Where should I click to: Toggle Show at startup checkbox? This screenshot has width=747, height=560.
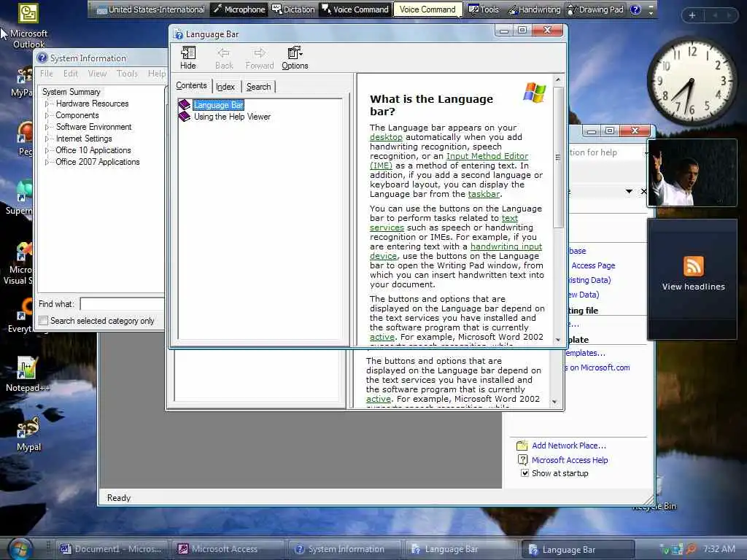click(525, 473)
